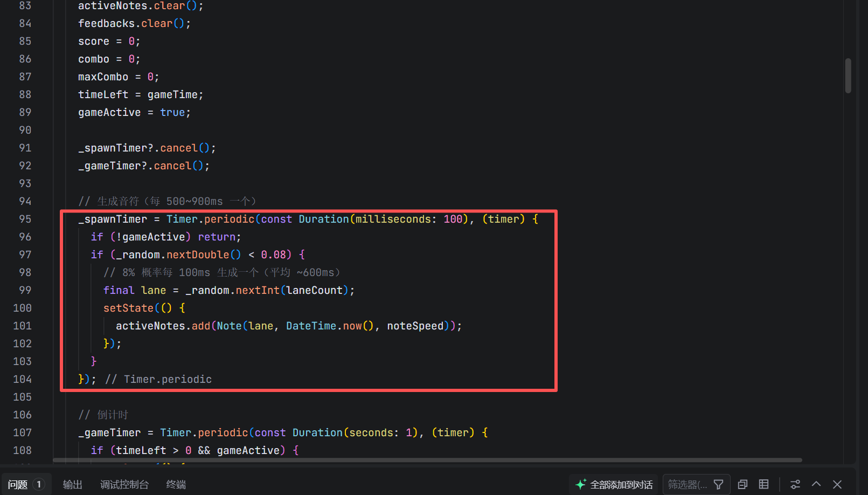Click '_spawnTimer?.cancel();' on line 91
Viewport: 868px width, 495px height.
tap(147, 148)
